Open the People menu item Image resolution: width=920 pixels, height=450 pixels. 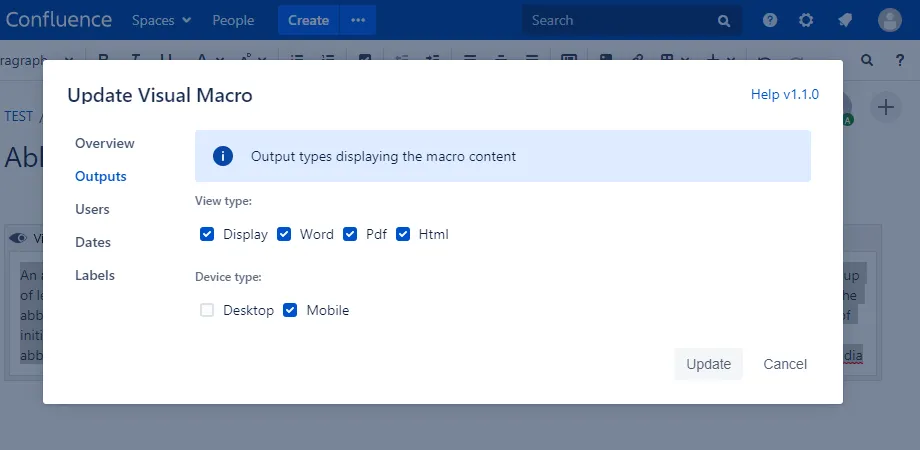233,20
